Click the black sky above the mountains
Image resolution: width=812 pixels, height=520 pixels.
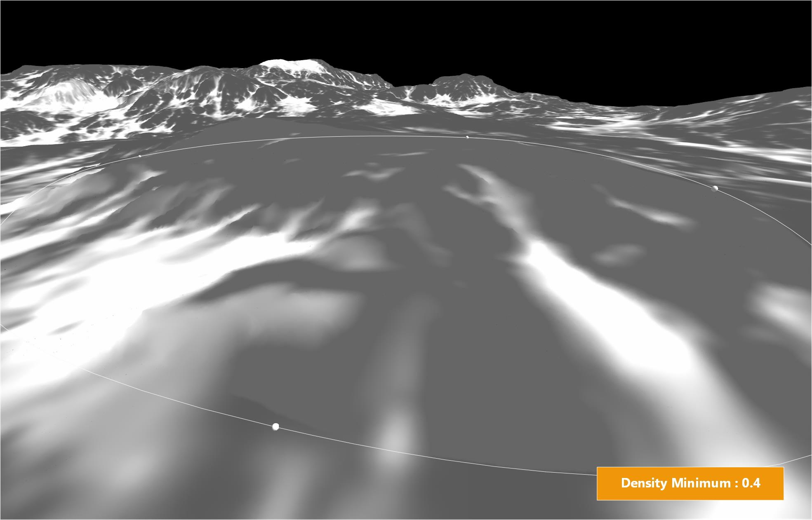406,29
